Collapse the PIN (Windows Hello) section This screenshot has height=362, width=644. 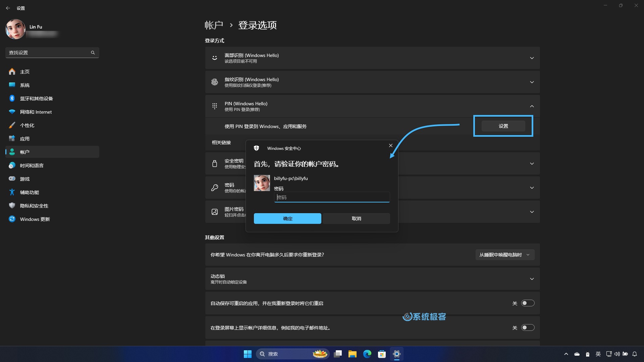[x=532, y=106]
